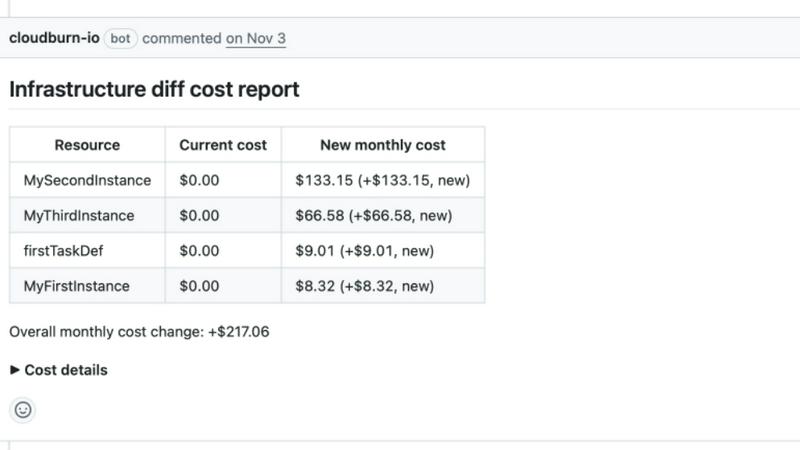Select the MyThirdInstance resource cell
Image resolution: width=800 pixels, height=450 pixels.
click(87, 215)
